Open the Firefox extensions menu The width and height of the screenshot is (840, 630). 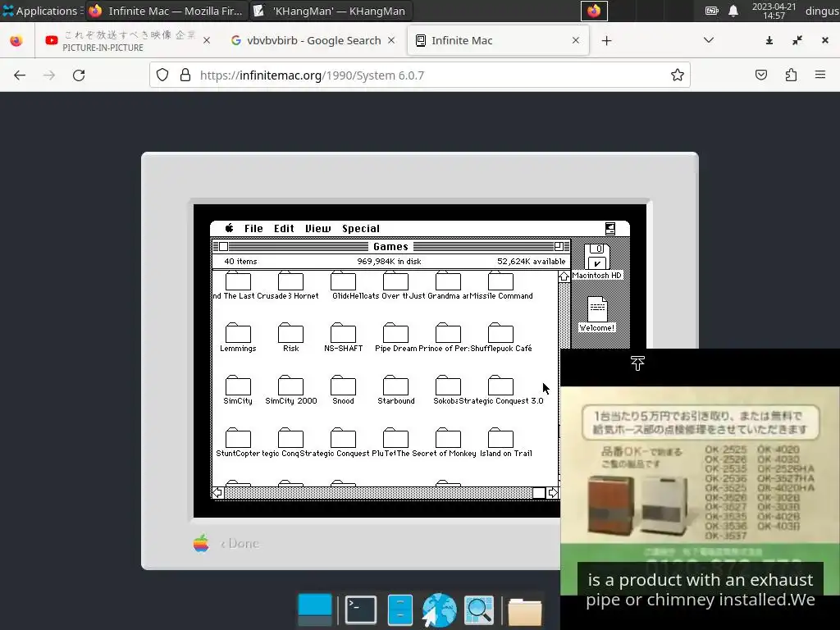[x=791, y=75]
